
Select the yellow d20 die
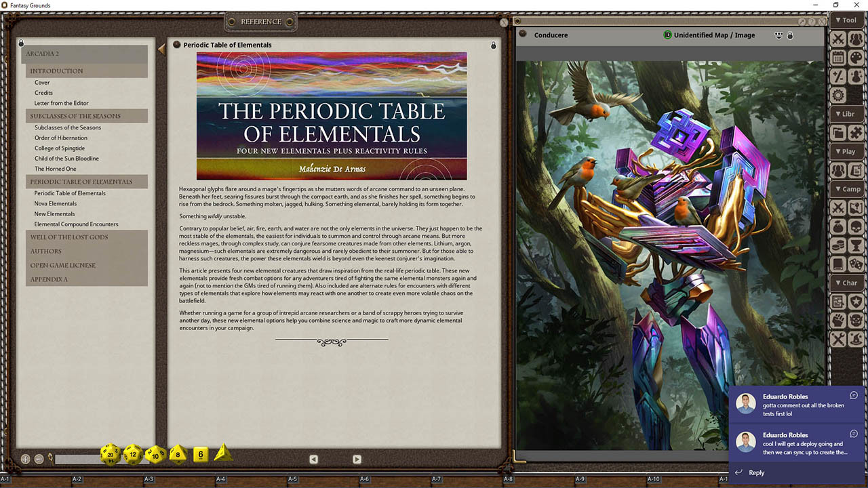point(110,455)
